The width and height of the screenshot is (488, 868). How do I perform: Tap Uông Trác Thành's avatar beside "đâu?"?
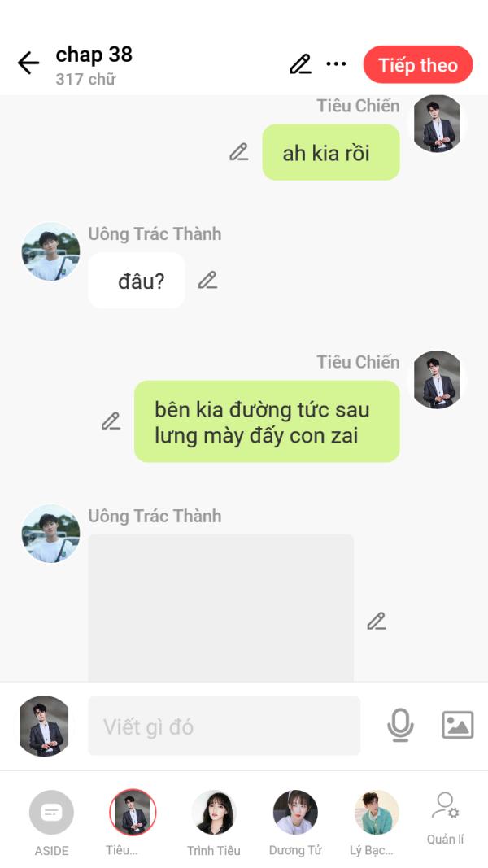click(x=50, y=252)
